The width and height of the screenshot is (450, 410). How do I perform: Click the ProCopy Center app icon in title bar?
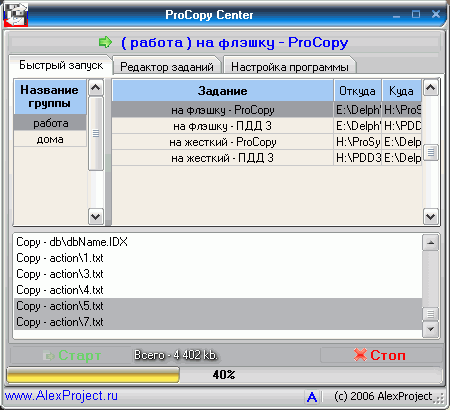tap(16, 15)
